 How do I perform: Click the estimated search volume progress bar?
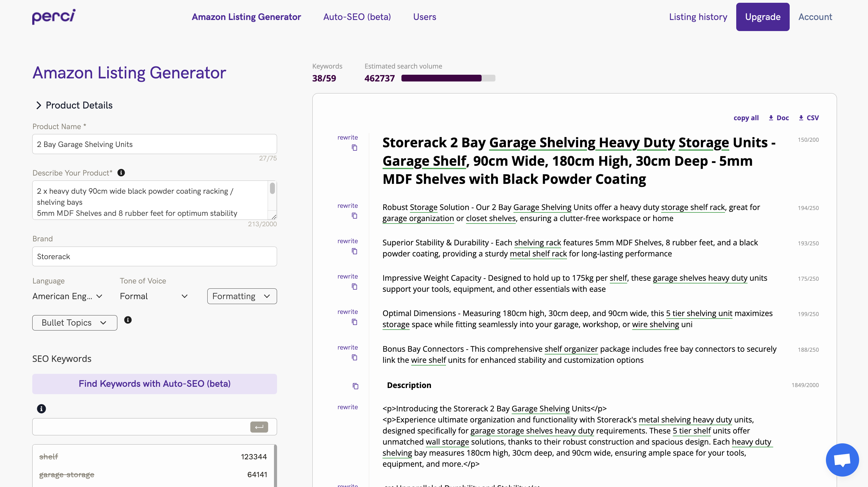tap(448, 78)
